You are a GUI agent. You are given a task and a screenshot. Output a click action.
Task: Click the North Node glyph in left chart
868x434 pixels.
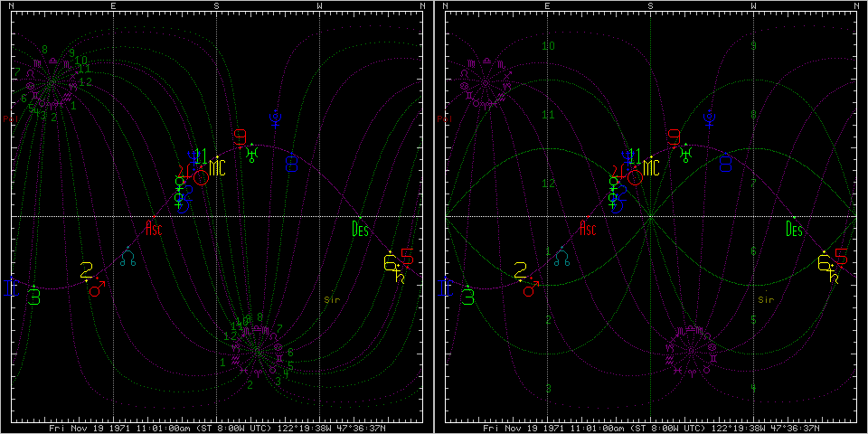[x=128, y=258]
